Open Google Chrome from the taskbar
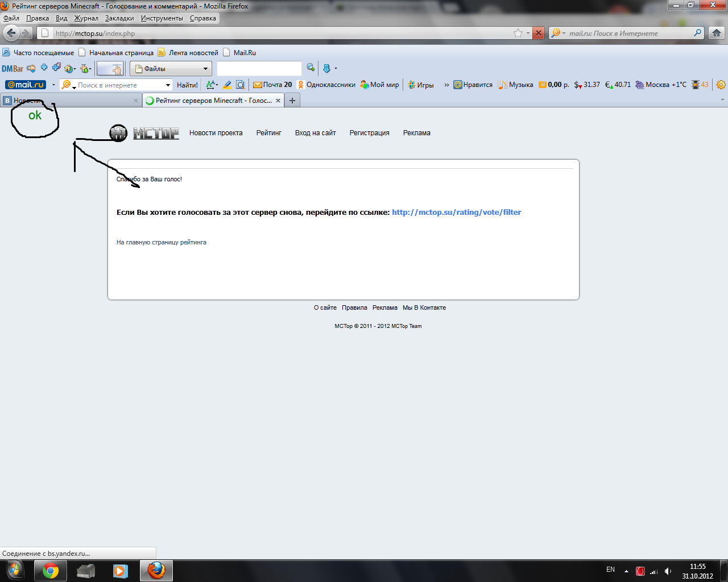 click(51, 571)
